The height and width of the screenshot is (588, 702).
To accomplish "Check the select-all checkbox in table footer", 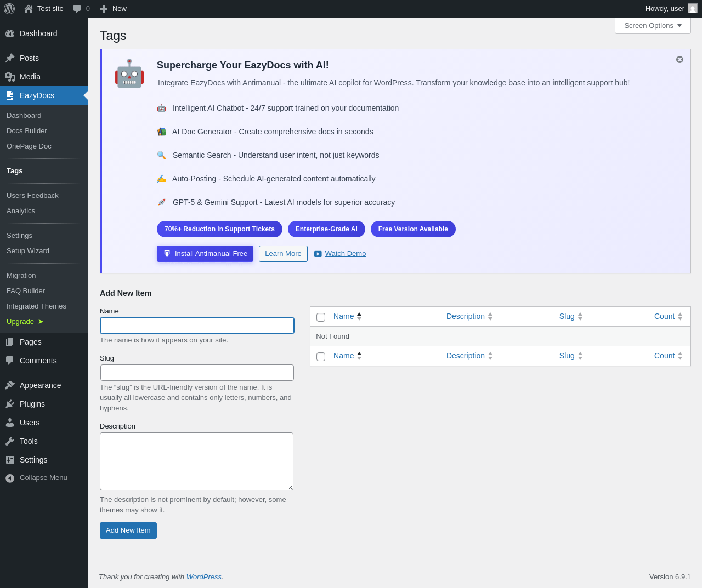I will (321, 357).
